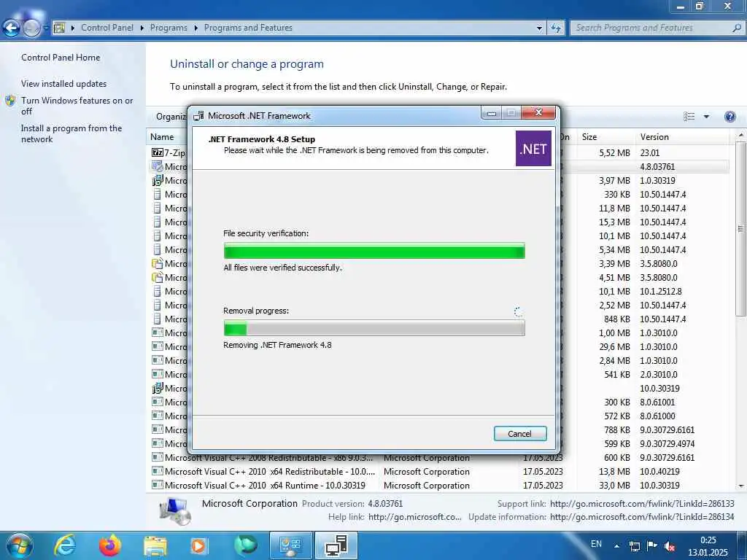Show hidden tray icons arrow
Image resolution: width=747 pixels, height=560 pixels.
coord(617,546)
